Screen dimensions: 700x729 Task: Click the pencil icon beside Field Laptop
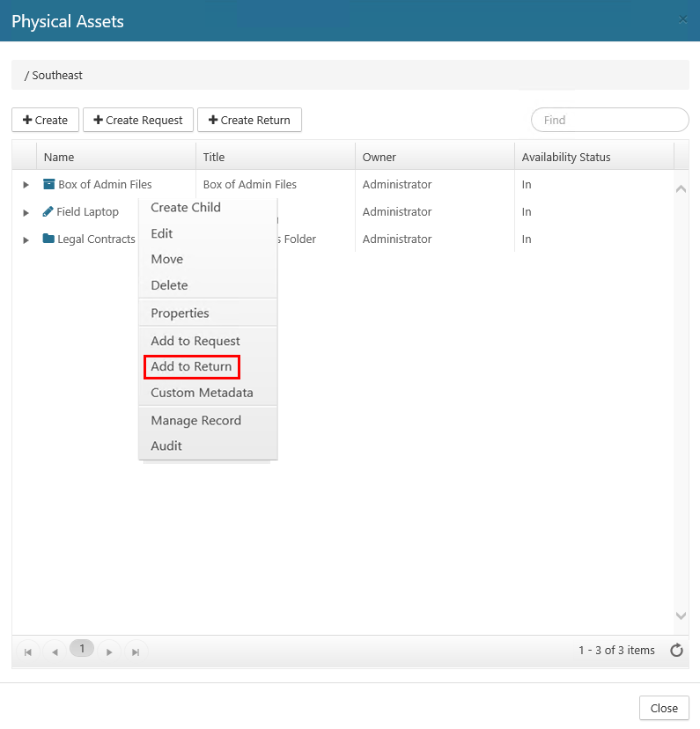[48, 212]
